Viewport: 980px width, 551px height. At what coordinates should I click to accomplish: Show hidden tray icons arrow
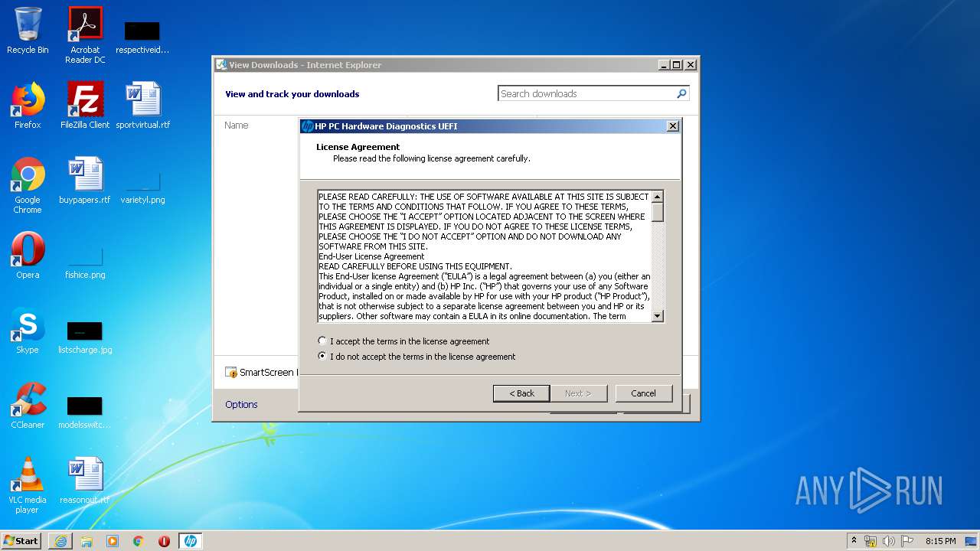854,541
